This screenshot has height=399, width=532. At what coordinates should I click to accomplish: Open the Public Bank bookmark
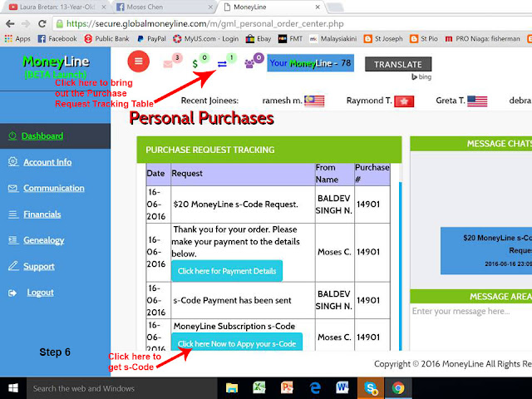[x=106, y=39]
